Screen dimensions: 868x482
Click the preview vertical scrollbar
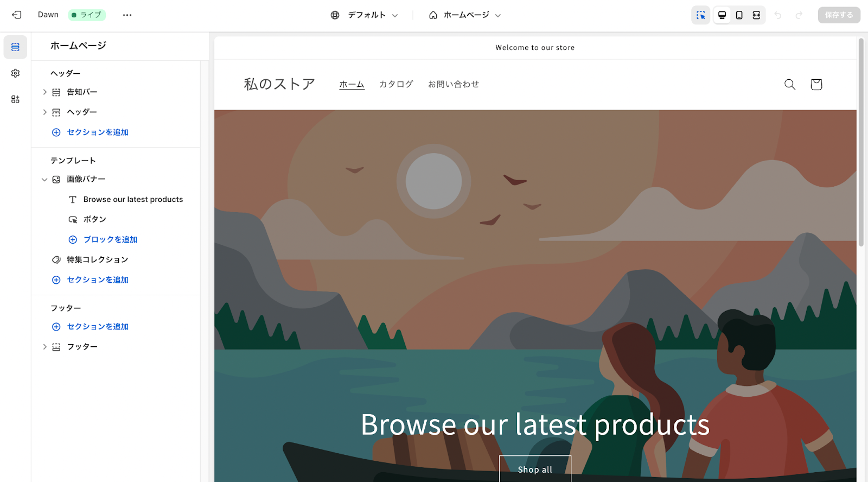tap(861, 142)
